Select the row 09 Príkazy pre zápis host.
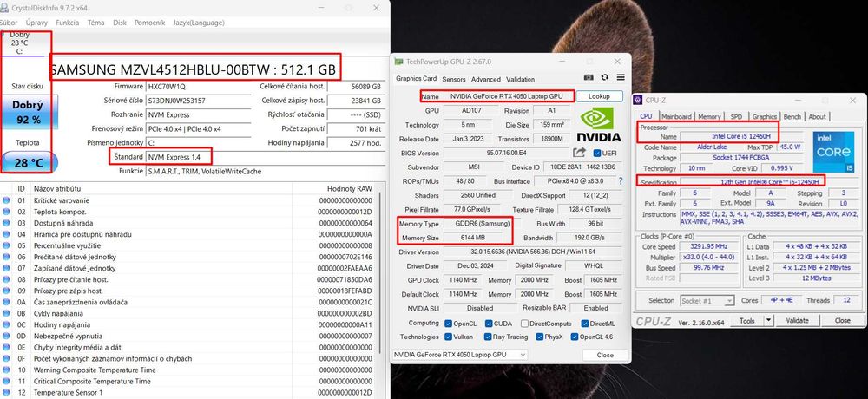 (188, 291)
